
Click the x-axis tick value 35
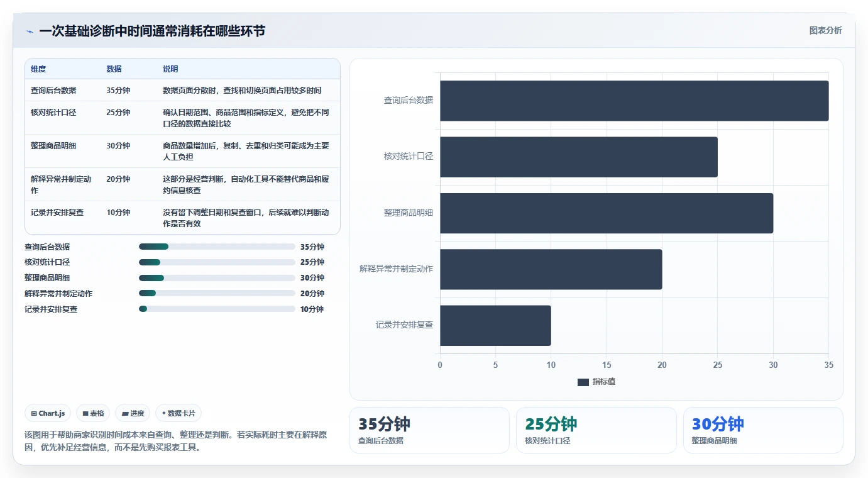coord(828,365)
